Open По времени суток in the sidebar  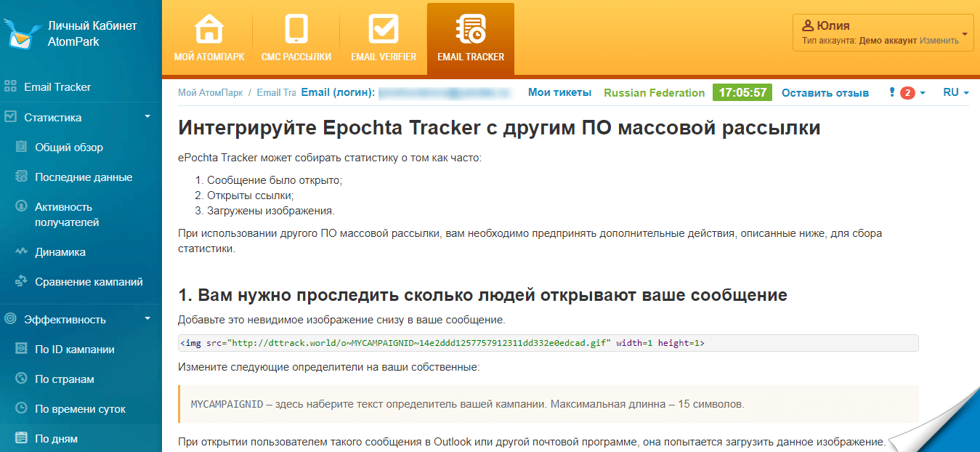[81, 408]
